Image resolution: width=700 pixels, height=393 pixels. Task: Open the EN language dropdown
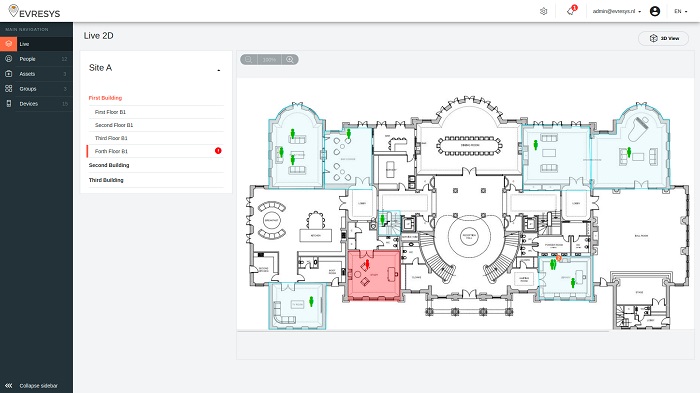680,11
